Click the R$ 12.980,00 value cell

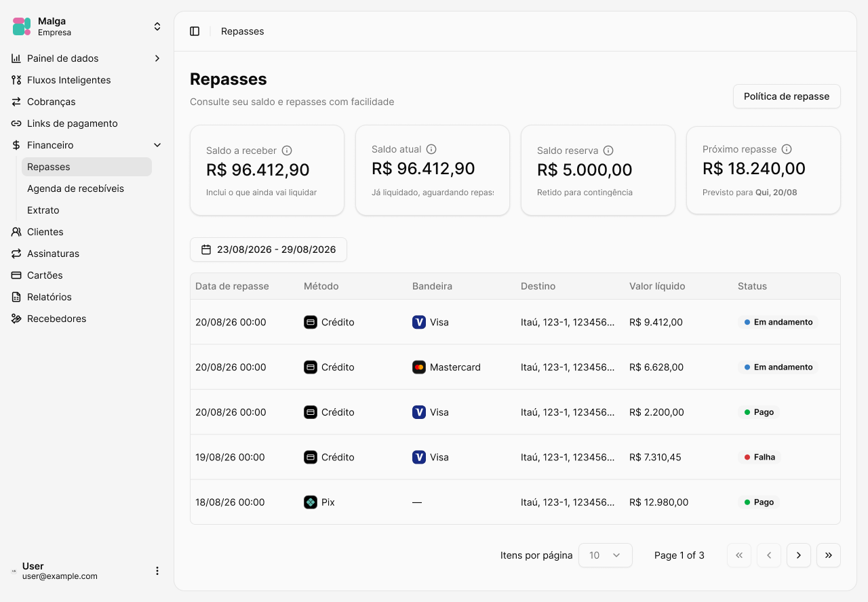point(658,502)
